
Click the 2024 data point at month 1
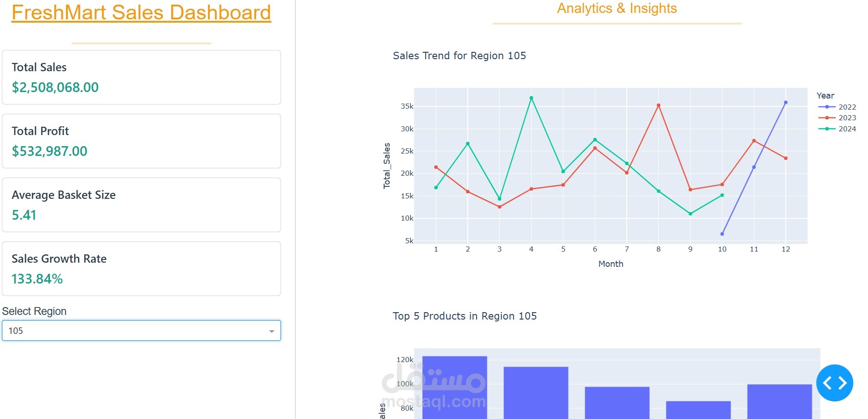436,188
